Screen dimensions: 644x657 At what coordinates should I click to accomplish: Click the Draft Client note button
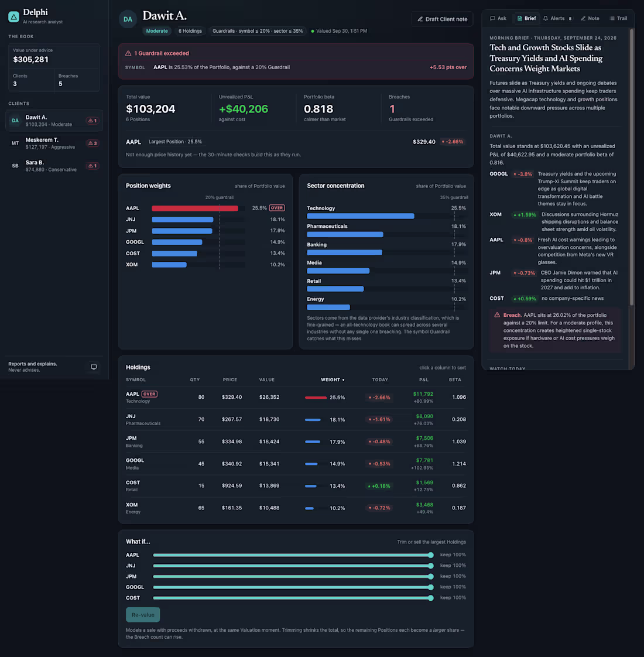443,19
